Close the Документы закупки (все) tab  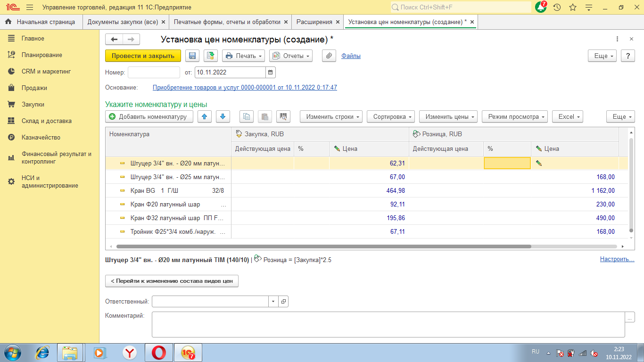[x=163, y=22]
